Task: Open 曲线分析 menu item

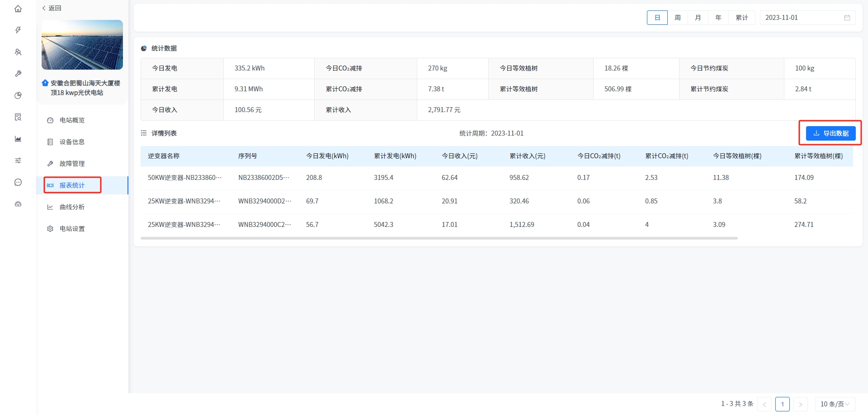Action: 72,207
